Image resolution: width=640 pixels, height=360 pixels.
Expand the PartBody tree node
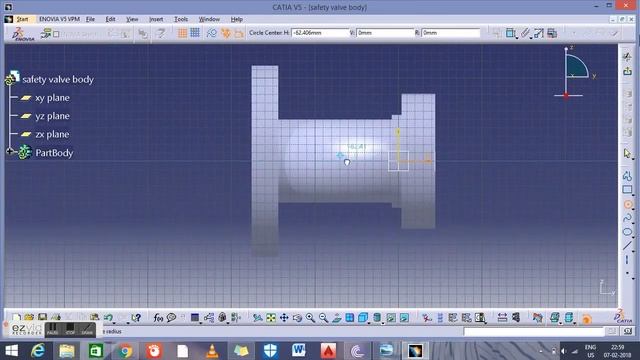tap(9, 151)
